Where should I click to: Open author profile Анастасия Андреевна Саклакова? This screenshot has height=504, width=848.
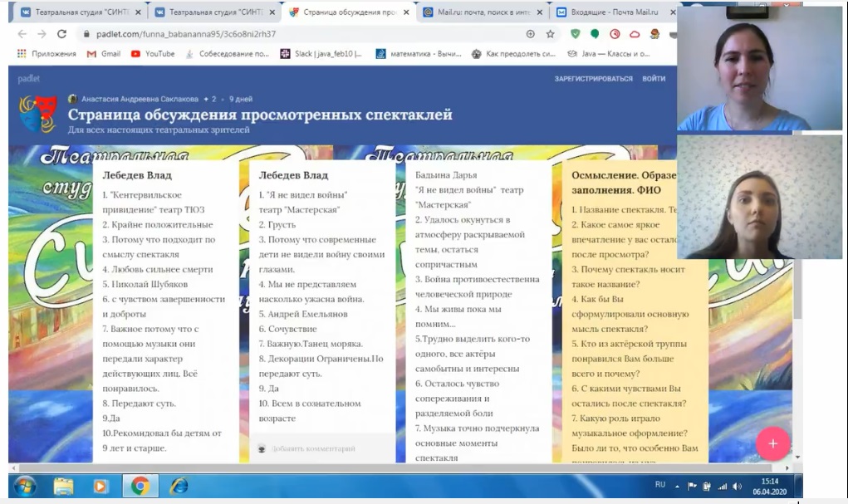point(140,99)
